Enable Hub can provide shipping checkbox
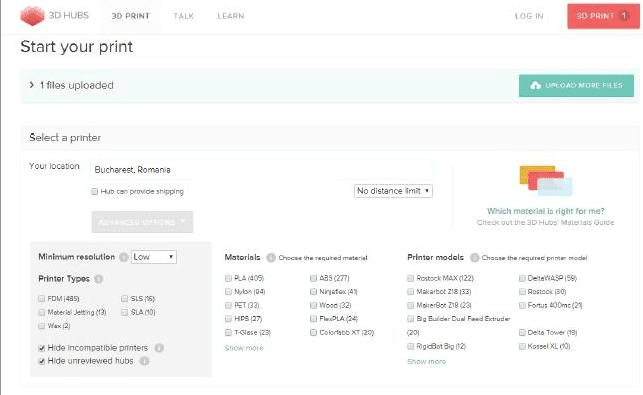643x395 pixels. [95, 192]
